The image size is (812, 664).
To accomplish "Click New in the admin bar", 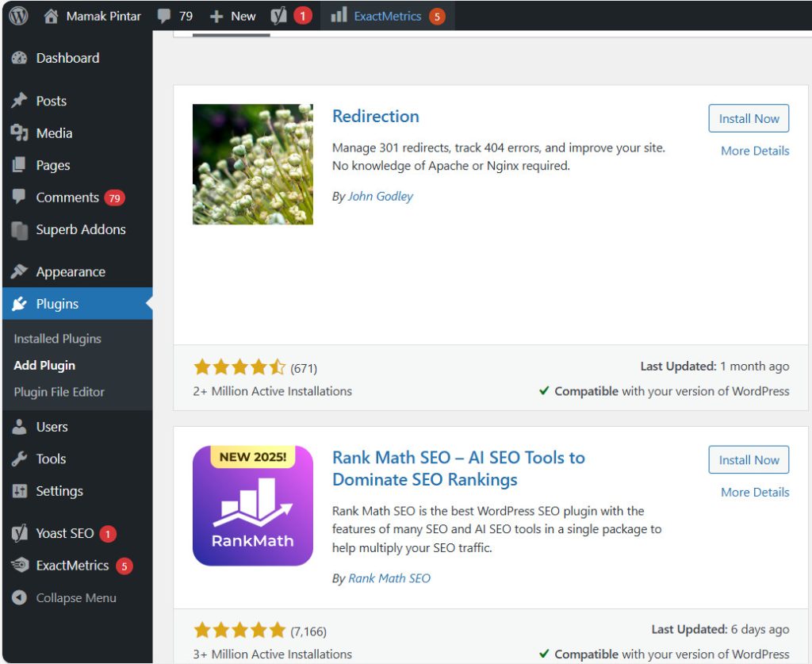I will 243,17.
